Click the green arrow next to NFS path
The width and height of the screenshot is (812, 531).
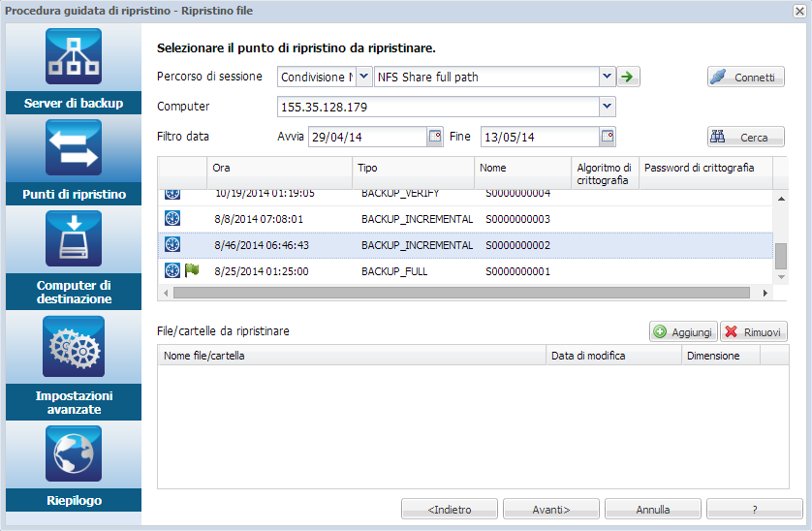coord(629,77)
